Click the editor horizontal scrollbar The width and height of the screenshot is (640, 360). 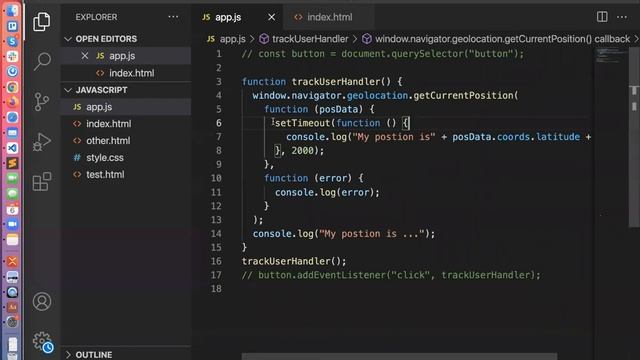[399, 357]
